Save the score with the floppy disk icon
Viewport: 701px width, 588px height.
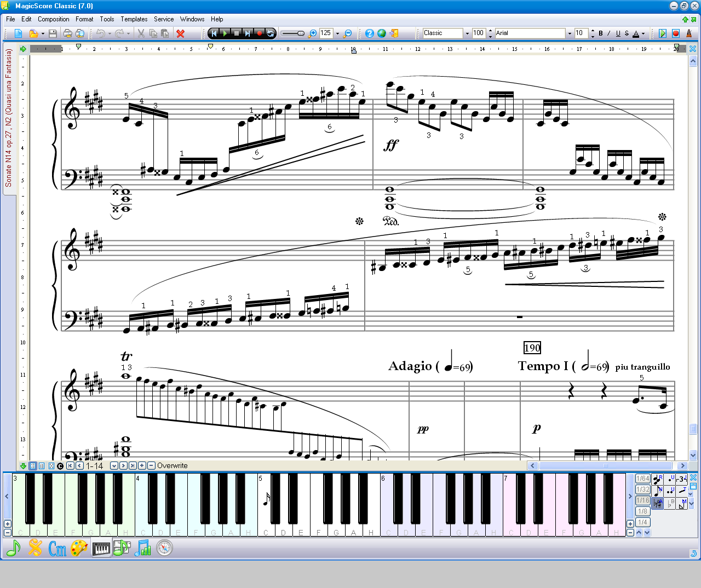[53, 33]
